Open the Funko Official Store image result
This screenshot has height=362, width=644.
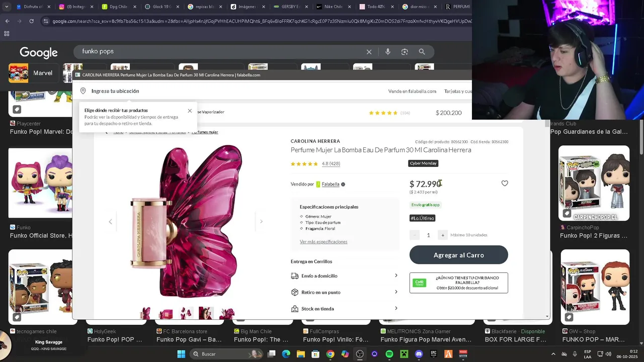click(x=40, y=183)
